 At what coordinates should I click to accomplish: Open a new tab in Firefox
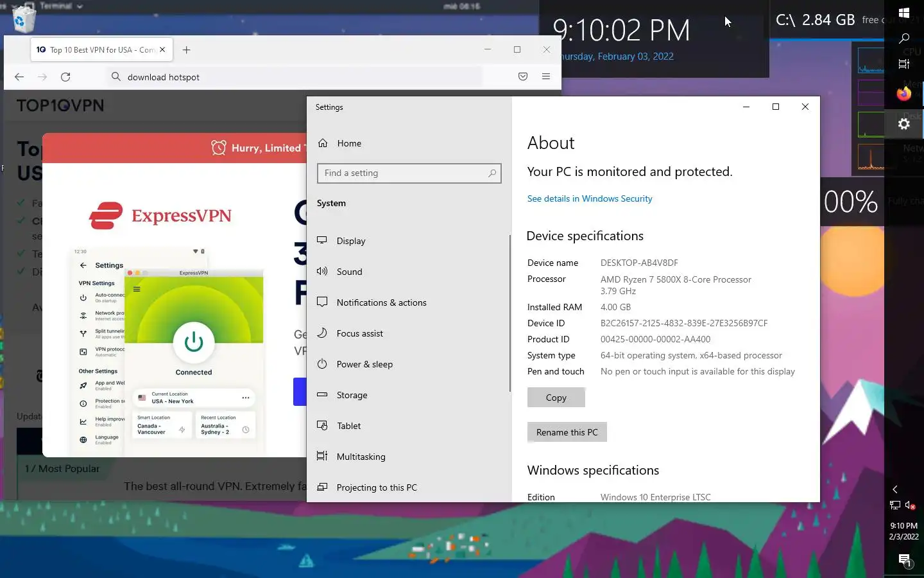pos(186,49)
